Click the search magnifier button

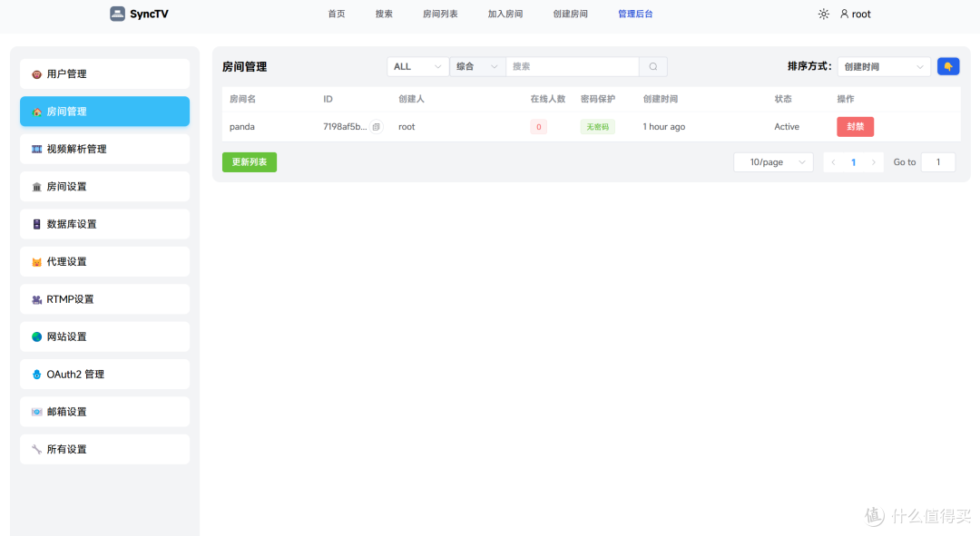pyautogui.click(x=653, y=66)
